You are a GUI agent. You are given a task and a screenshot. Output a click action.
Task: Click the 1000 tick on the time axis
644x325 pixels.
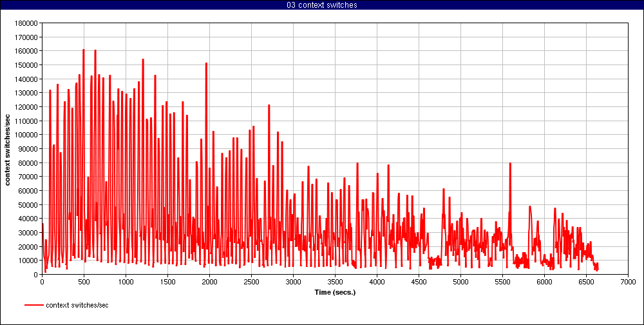[x=126, y=282]
